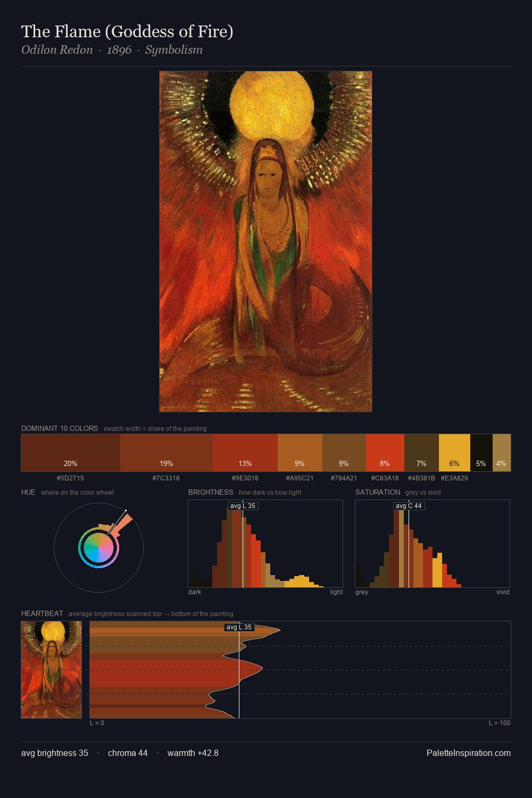The image size is (532, 798).
Task: Click the heartbeat 'avg L 35' label
Action: [239, 627]
